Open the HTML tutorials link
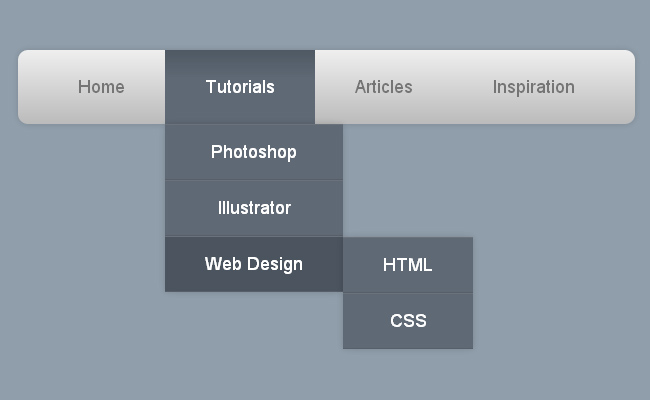Image resolution: width=650 pixels, height=400 pixels. point(408,265)
